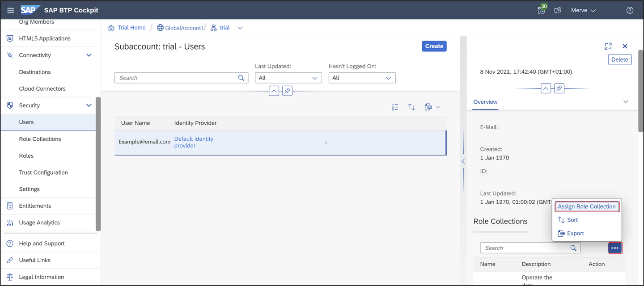Collapse the Security section chevron
Screen dimensions: 644x286
click(89, 105)
